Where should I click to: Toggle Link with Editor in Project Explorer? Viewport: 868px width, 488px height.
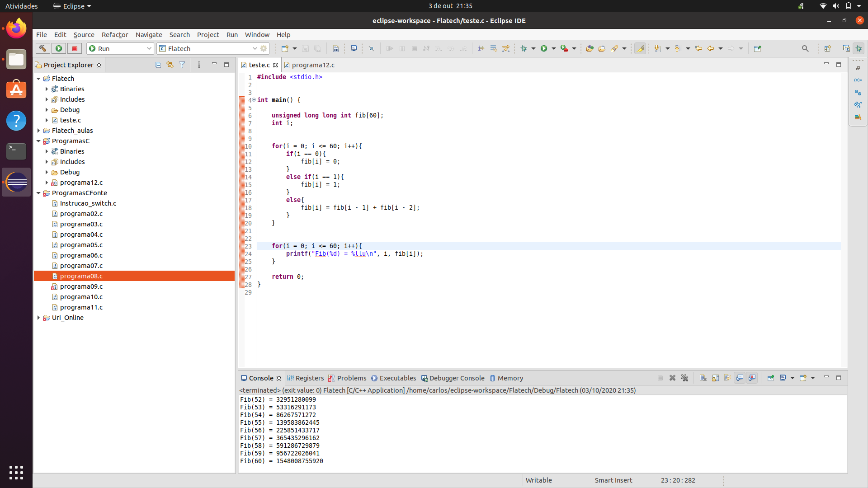[x=170, y=65]
